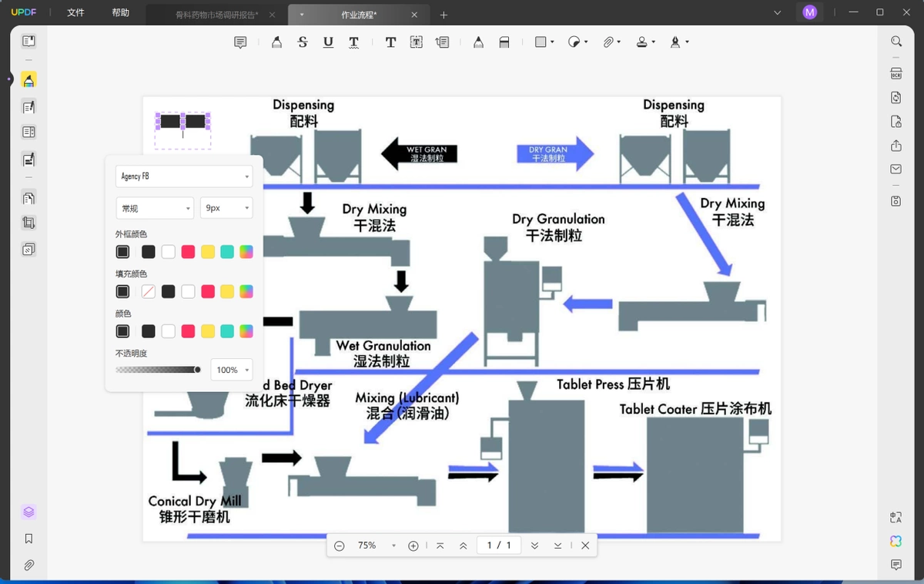Select the plain text comment tool
This screenshot has height=584, width=924.
390,42
